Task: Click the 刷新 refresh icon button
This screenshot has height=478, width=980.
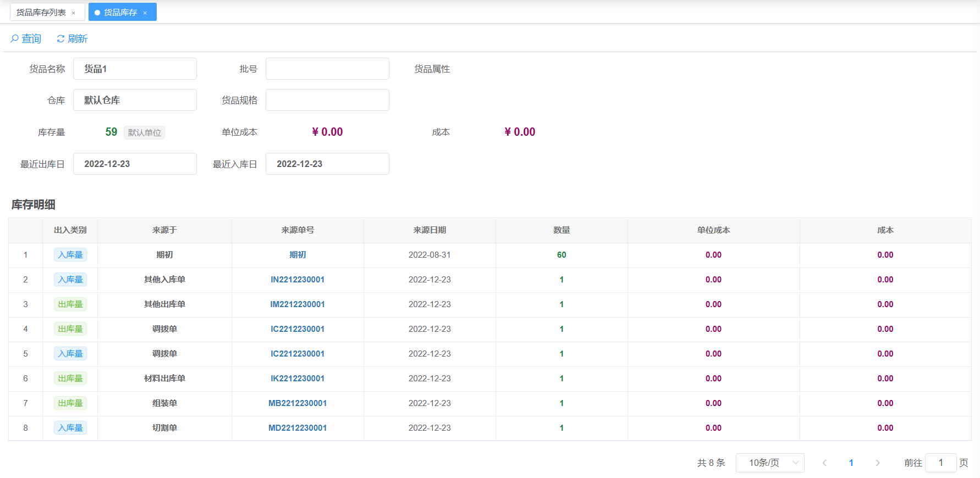Action: pos(72,38)
